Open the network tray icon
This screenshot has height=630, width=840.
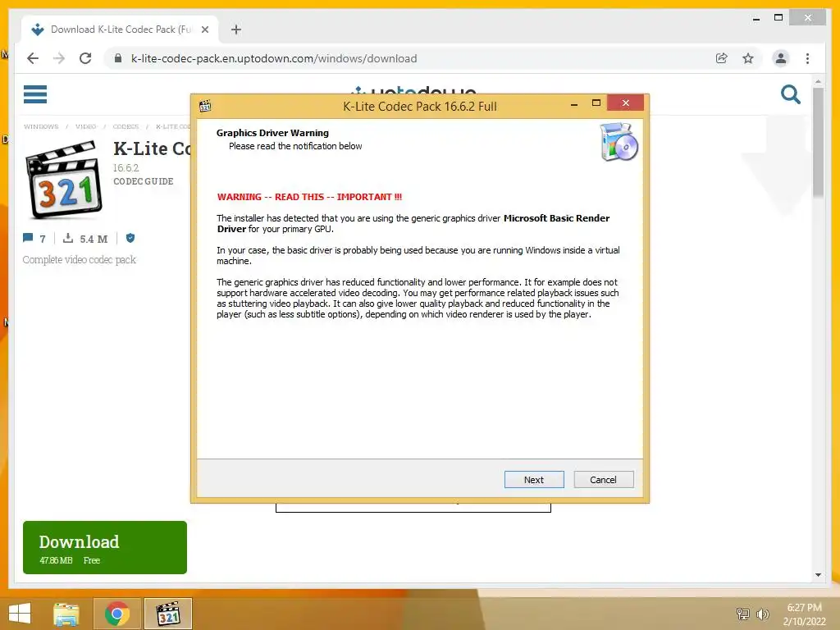click(743, 614)
